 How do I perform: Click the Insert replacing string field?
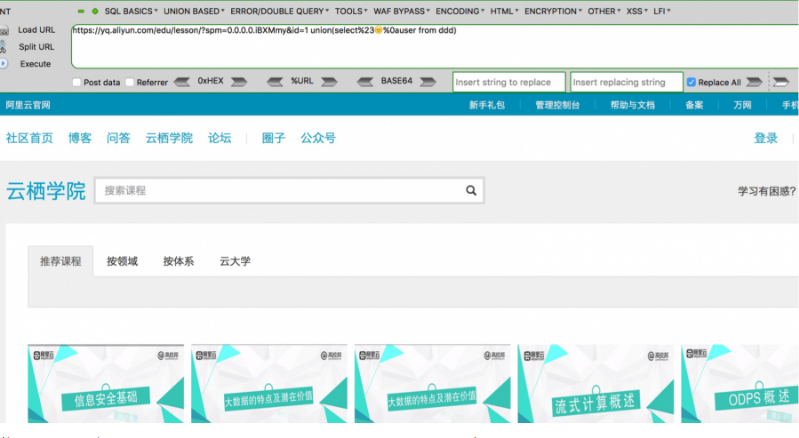coord(627,82)
